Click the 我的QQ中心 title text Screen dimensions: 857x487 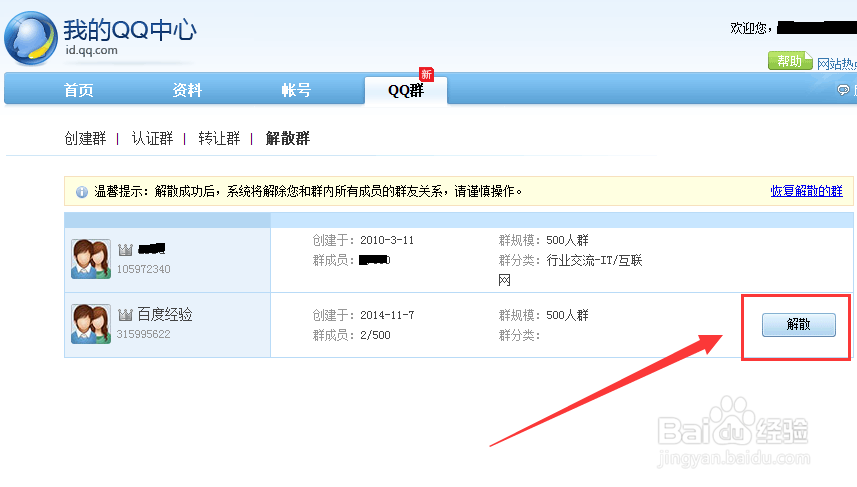pyautogui.click(x=130, y=30)
